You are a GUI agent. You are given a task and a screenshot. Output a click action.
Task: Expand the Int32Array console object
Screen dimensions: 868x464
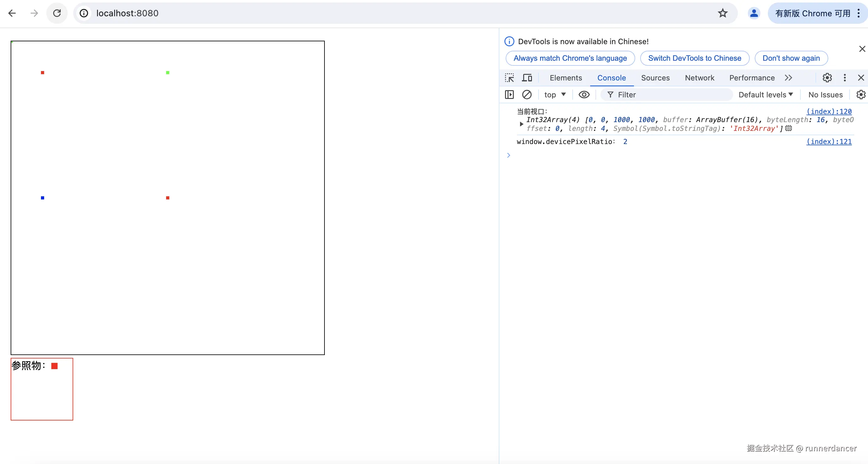[521, 124]
